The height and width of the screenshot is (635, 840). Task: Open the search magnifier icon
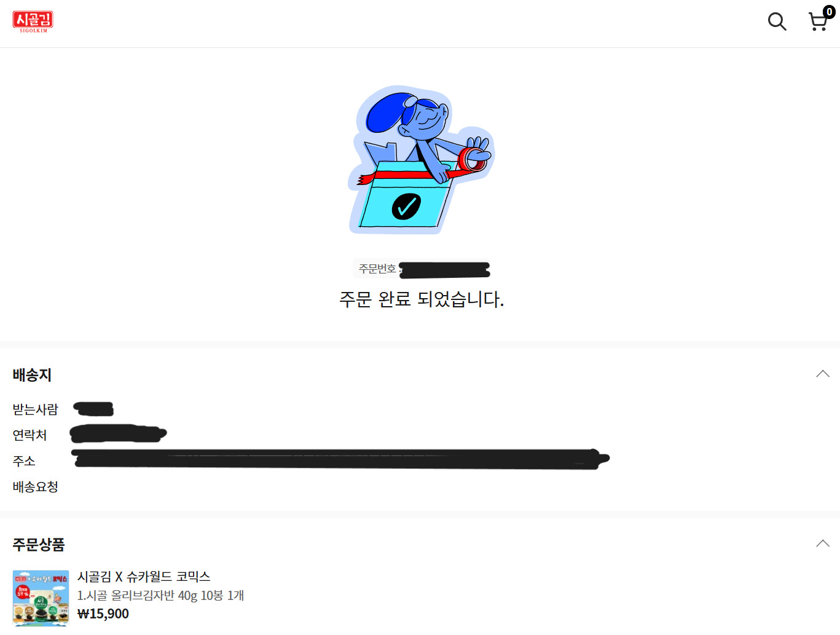(777, 22)
